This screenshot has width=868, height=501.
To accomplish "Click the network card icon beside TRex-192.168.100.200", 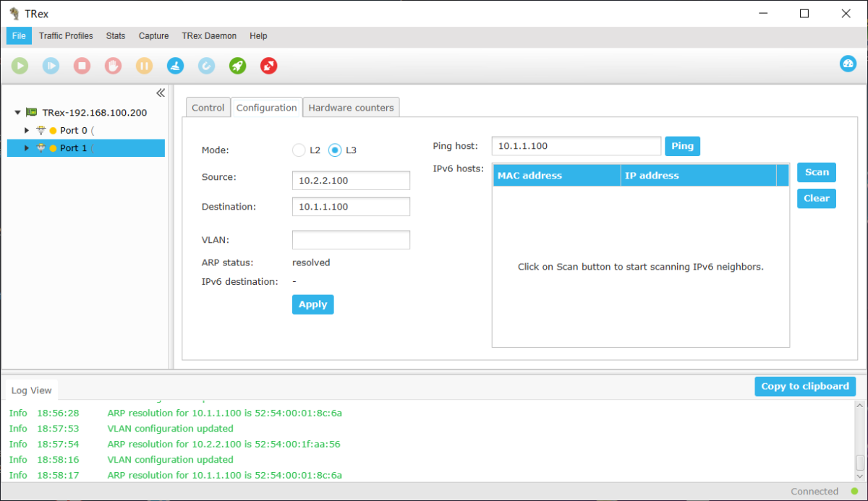I will 32,112.
